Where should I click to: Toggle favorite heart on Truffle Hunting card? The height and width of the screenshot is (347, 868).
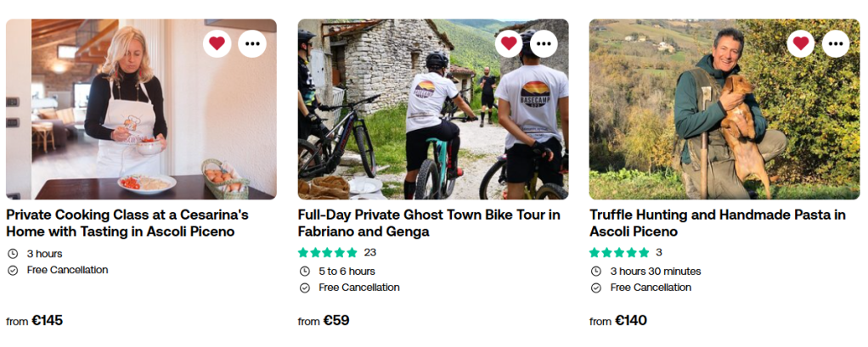800,43
